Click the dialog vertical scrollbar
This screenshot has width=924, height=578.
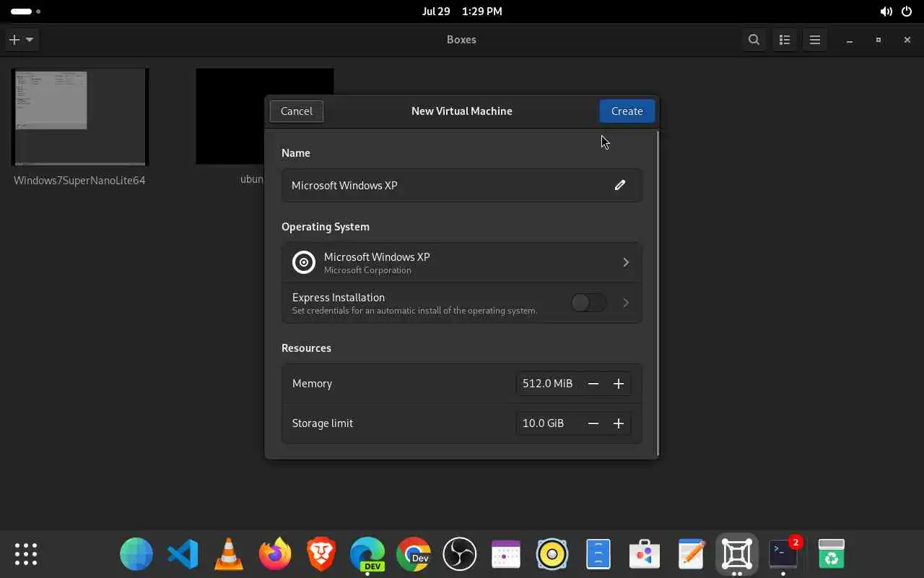click(657, 293)
